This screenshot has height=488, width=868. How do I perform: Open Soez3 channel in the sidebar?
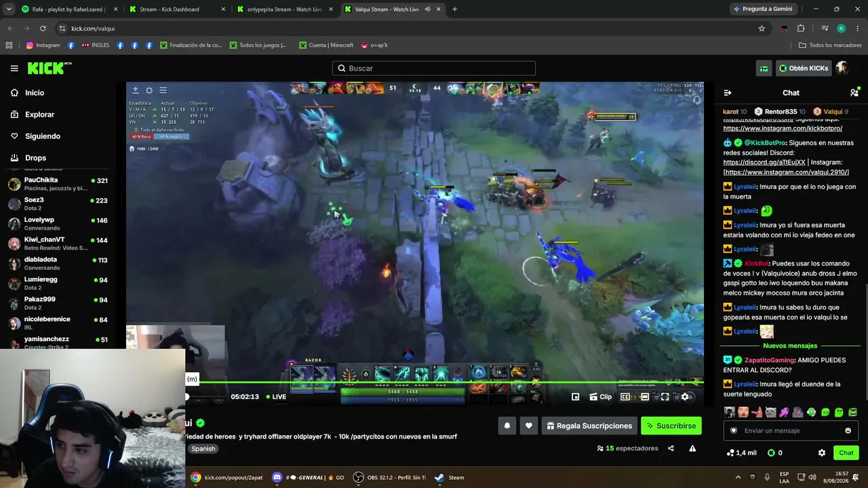point(58,203)
